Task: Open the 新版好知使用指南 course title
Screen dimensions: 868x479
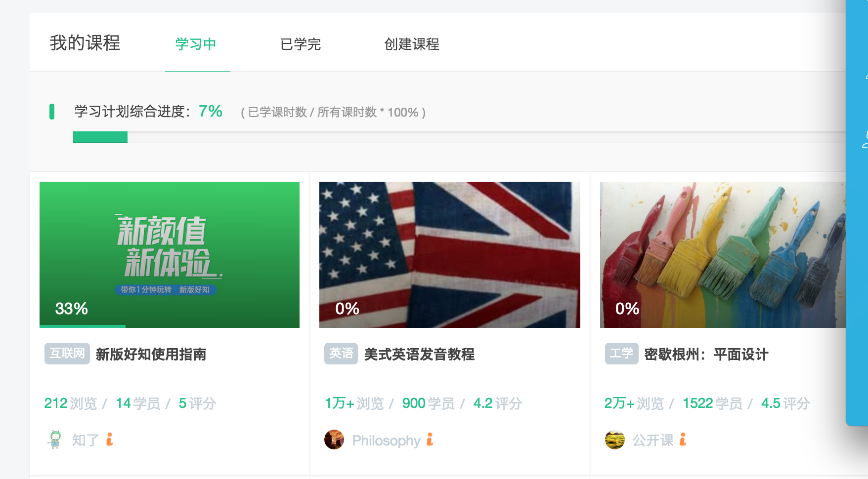Action: click(x=151, y=354)
